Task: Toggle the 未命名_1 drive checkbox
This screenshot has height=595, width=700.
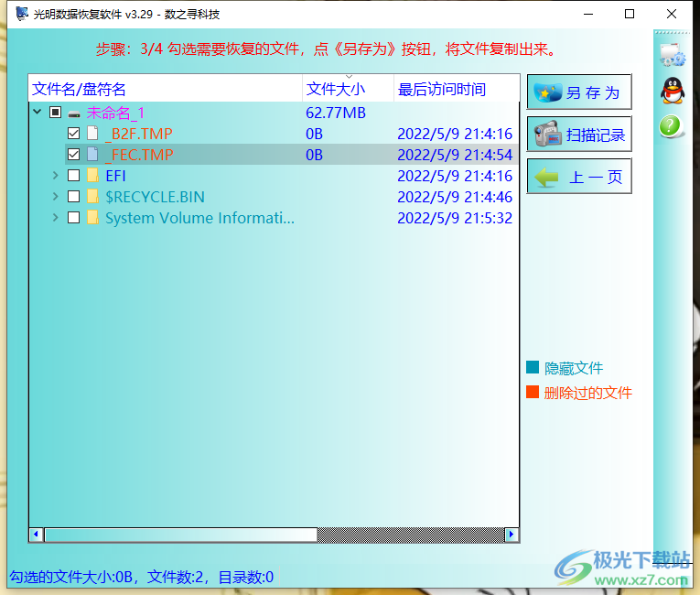Action: tap(55, 112)
